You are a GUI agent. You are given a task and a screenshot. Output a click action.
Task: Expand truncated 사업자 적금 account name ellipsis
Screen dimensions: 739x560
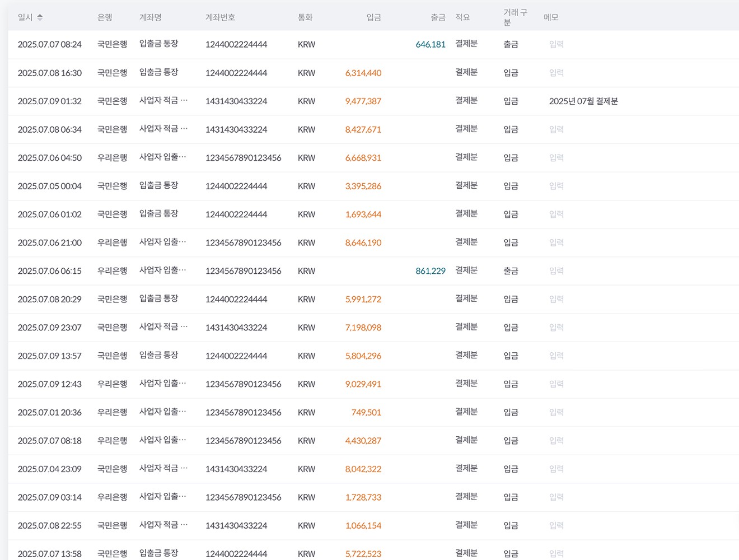pyautogui.click(x=185, y=101)
